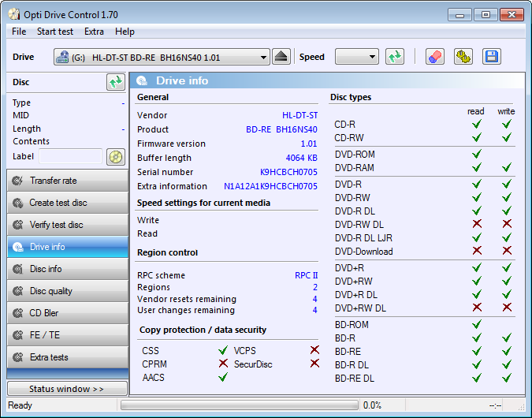Open the Speed dropdown

coord(356,57)
